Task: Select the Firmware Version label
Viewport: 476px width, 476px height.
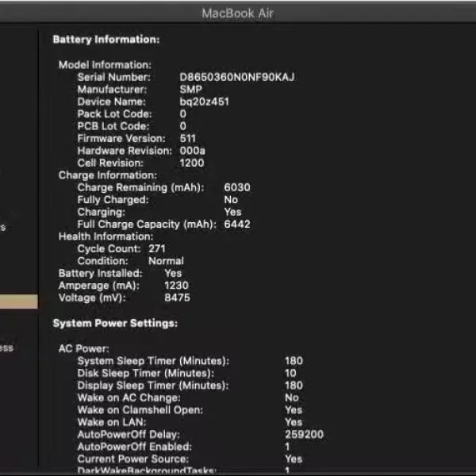Action: click(x=121, y=138)
